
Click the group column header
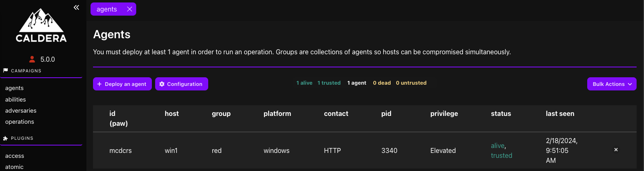click(x=221, y=113)
